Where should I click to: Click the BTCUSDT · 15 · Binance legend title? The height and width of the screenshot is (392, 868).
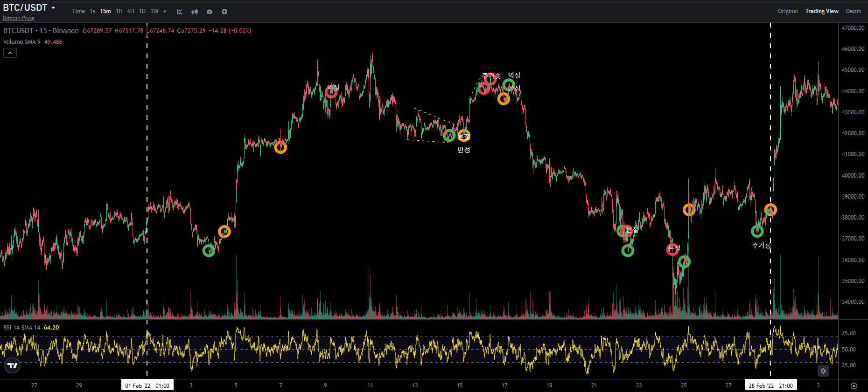click(41, 31)
